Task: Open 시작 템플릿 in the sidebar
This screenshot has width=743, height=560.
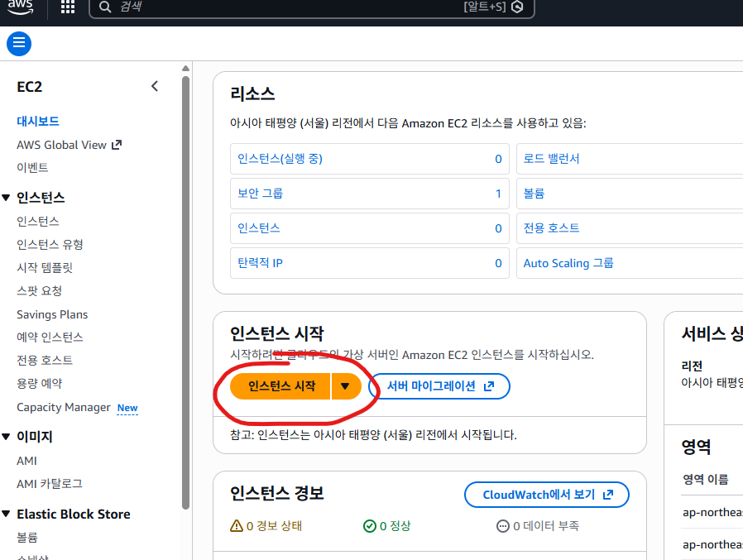Action: [x=45, y=268]
